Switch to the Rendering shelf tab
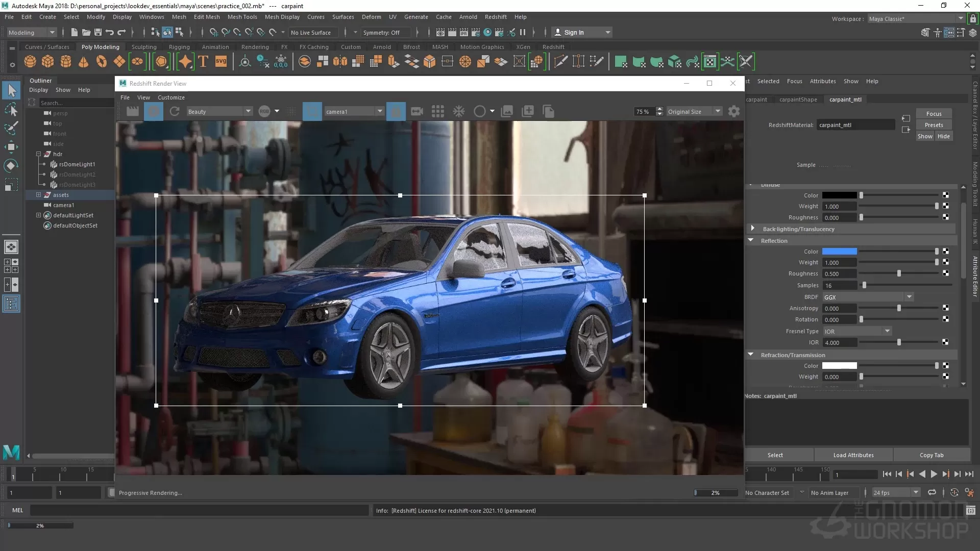 (255, 47)
